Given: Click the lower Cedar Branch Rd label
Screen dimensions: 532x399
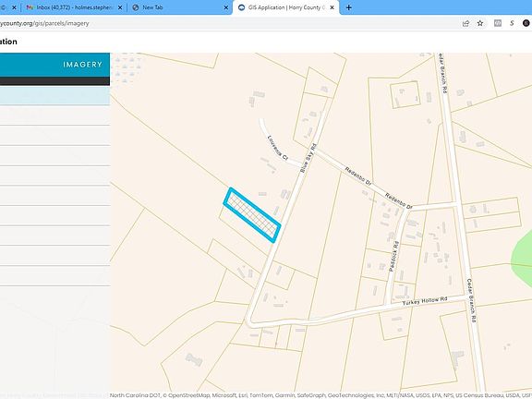Looking at the screenshot, I should (x=471, y=300).
